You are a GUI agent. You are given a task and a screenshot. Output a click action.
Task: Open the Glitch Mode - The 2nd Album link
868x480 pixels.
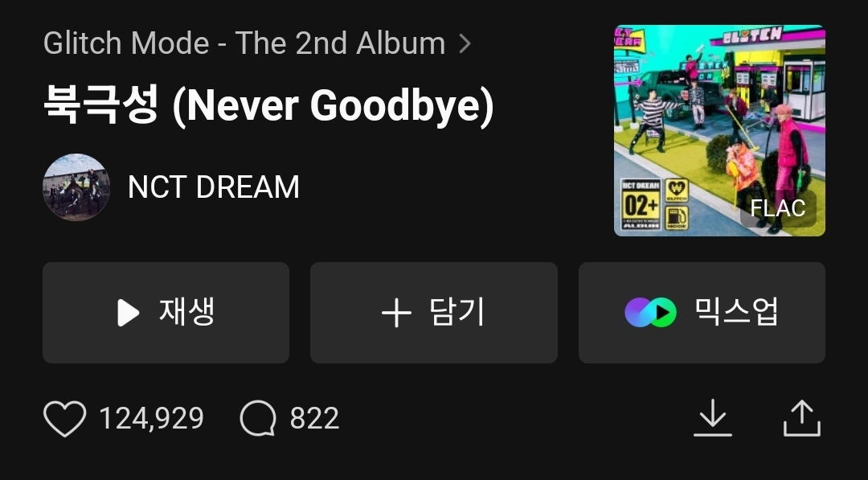tap(244, 43)
